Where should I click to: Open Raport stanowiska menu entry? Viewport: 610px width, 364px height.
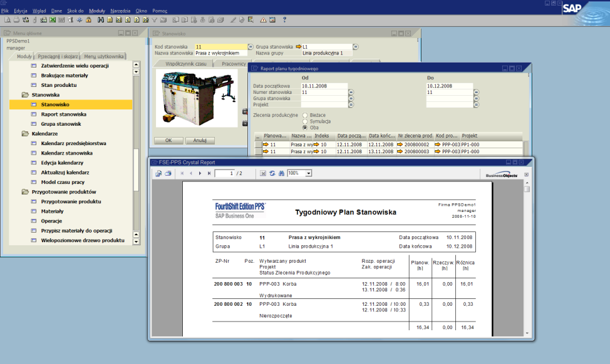tap(63, 114)
